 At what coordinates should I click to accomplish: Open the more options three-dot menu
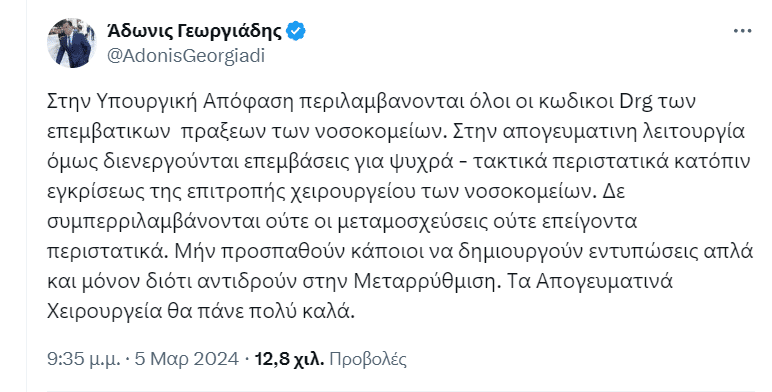[742, 31]
